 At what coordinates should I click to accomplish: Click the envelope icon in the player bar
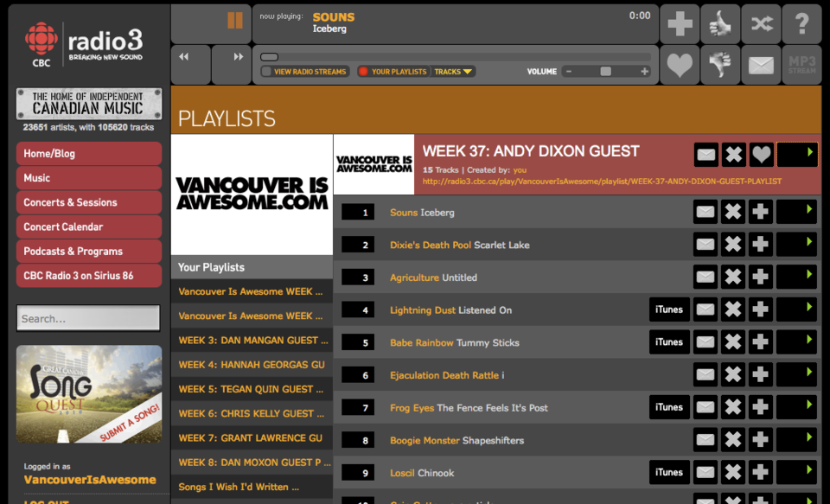pos(761,65)
